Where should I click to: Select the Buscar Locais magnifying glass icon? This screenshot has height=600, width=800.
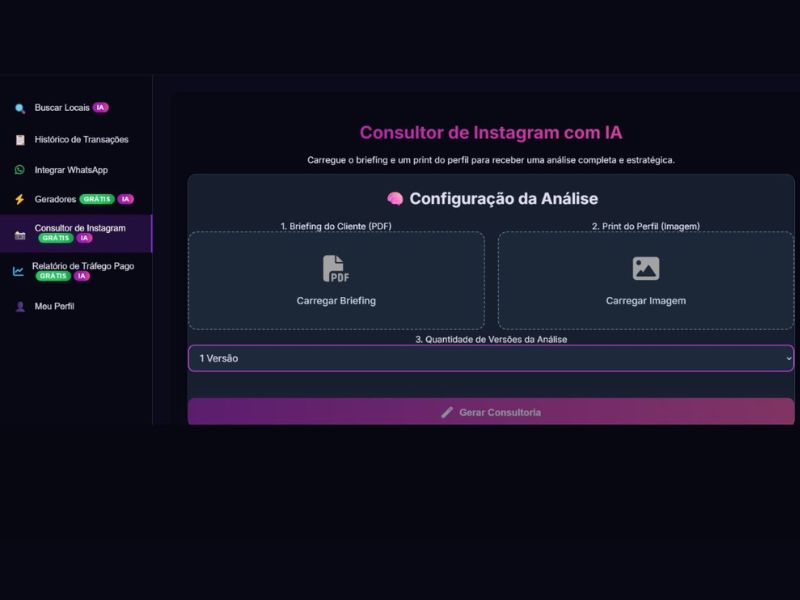(19, 106)
